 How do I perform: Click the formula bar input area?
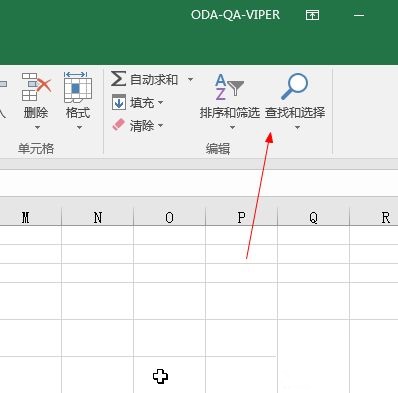tap(199, 183)
